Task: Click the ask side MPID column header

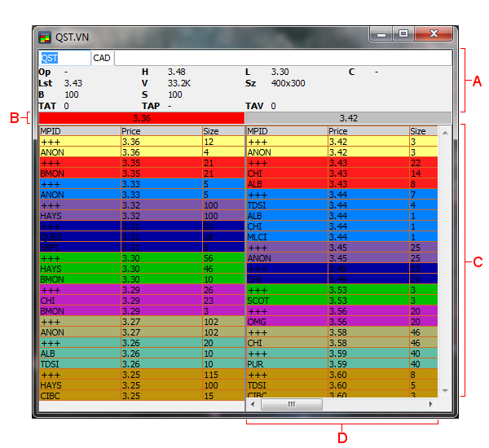Action: [x=285, y=130]
